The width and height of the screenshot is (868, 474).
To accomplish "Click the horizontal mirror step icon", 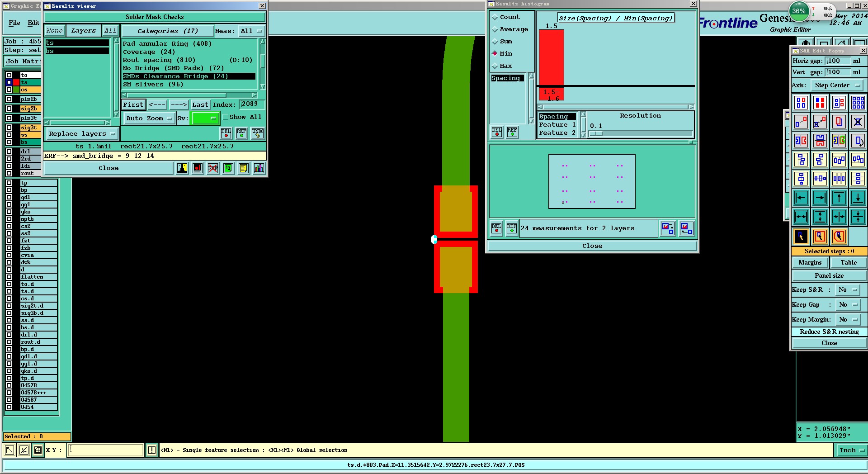I will (801, 141).
